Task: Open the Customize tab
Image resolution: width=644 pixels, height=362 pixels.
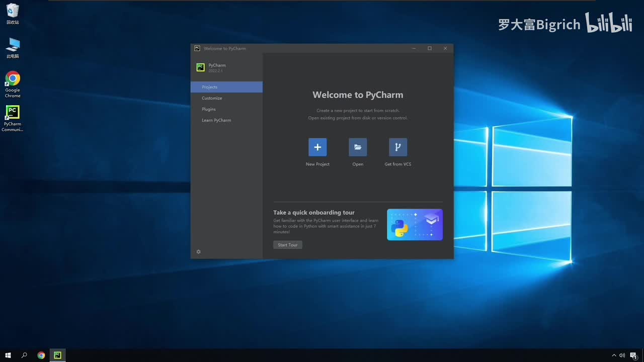Action: click(226, 98)
